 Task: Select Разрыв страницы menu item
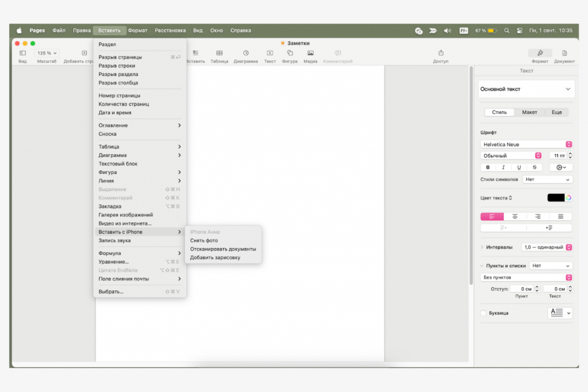(x=140, y=57)
